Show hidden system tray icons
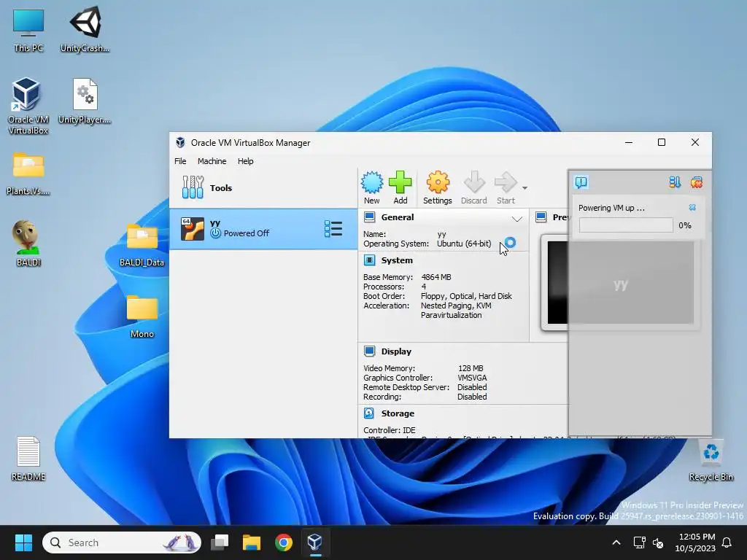Image resolution: width=747 pixels, height=560 pixels. 616,542
